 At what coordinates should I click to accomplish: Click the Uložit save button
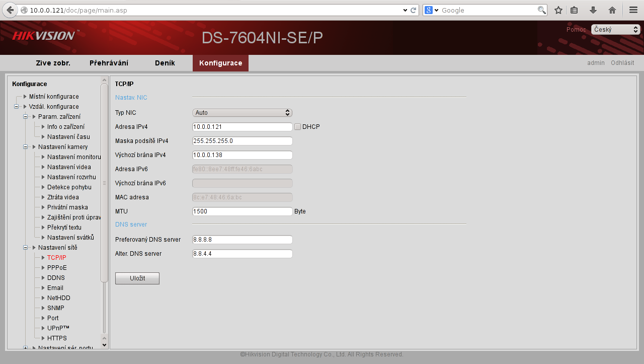137,278
